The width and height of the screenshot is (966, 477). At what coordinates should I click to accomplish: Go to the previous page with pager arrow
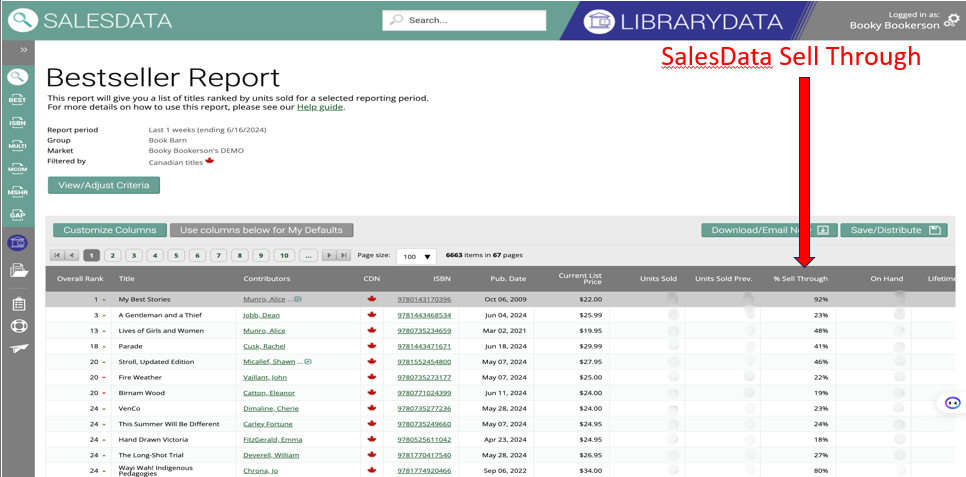(x=72, y=255)
